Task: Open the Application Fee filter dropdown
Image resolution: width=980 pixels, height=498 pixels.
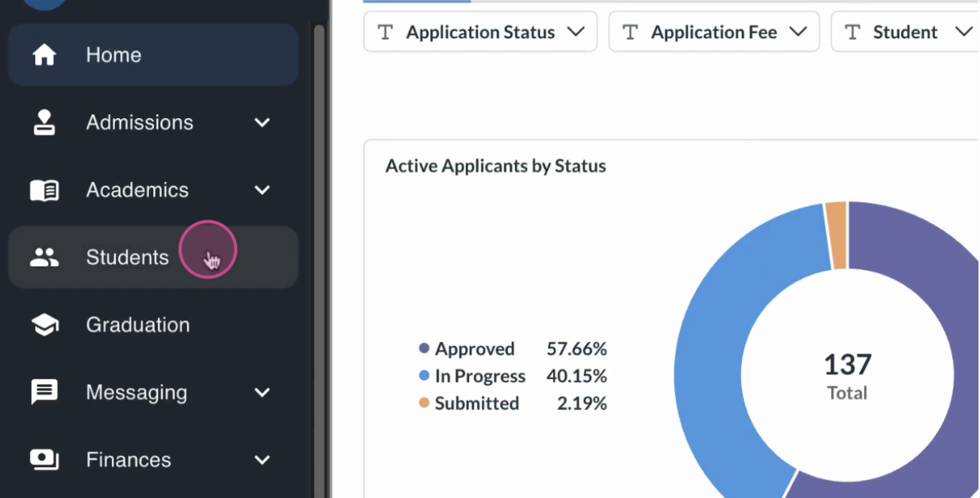Action: pos(714,32)
